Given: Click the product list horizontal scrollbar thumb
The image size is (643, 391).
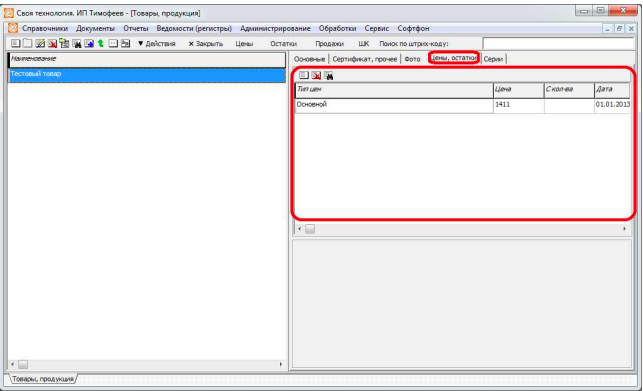Looking at the screenshot, I should [x=23, y=364].
